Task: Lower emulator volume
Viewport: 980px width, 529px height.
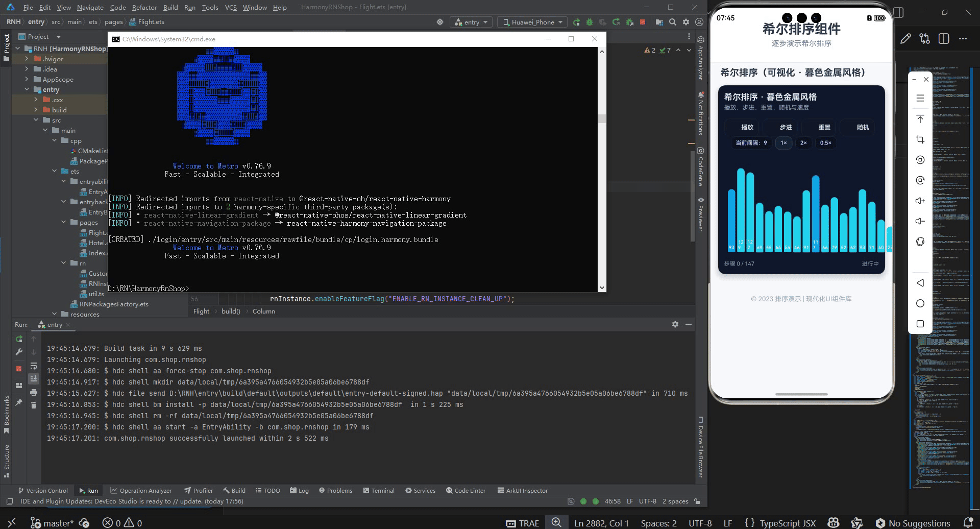Action: click(x=920, y=221)
